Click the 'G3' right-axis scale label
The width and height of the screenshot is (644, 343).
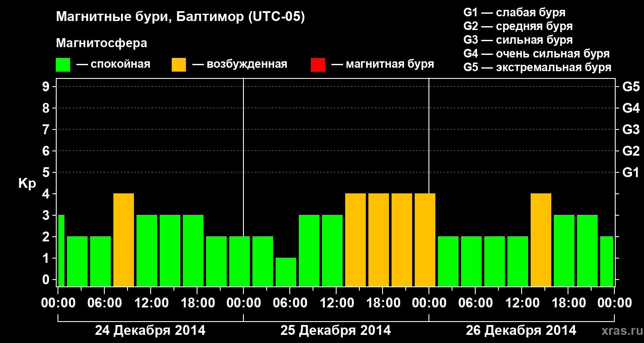(x=631, y=129)
